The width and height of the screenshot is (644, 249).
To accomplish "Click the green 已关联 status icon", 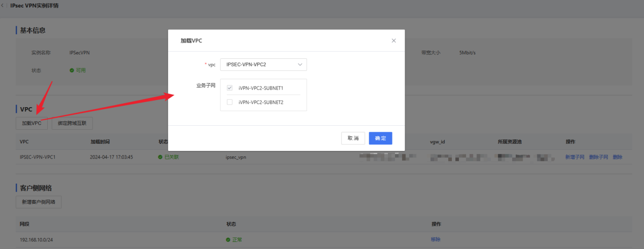I will tap(160, 157).
